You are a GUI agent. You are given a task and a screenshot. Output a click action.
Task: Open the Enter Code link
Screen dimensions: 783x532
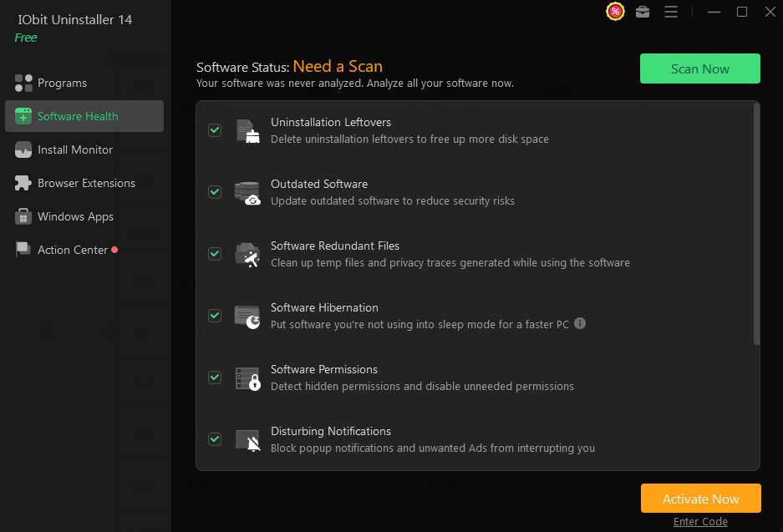700,522
